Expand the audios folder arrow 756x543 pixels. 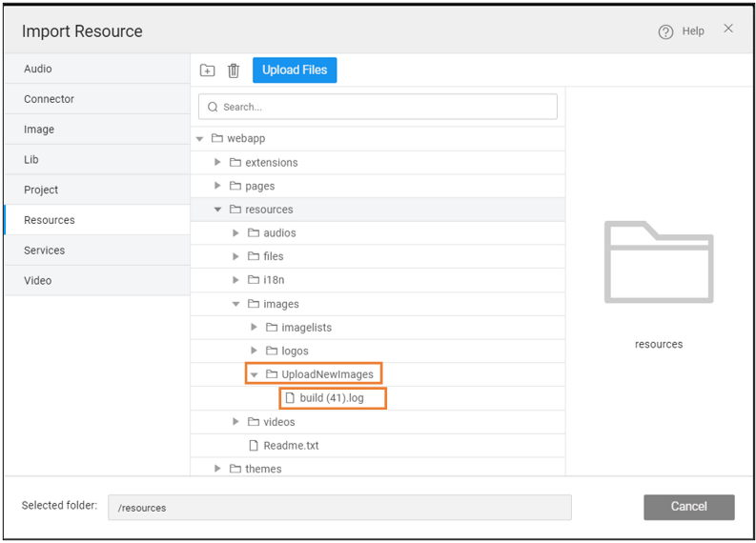(236, 233)
